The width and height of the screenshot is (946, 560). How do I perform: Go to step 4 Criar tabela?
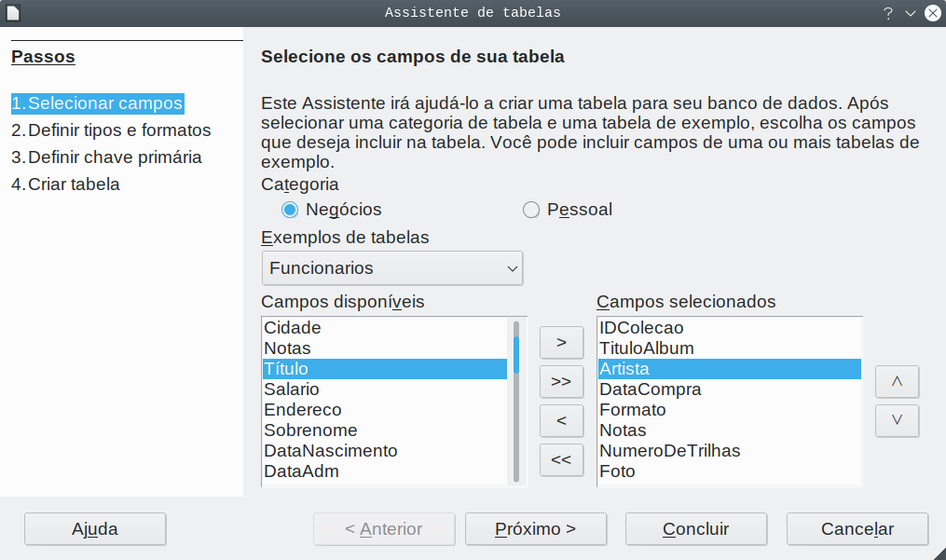point(65,184)
